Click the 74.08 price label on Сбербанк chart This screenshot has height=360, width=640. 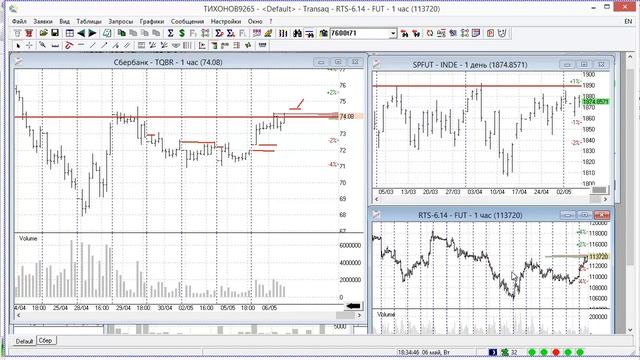[x=347, y=116]
